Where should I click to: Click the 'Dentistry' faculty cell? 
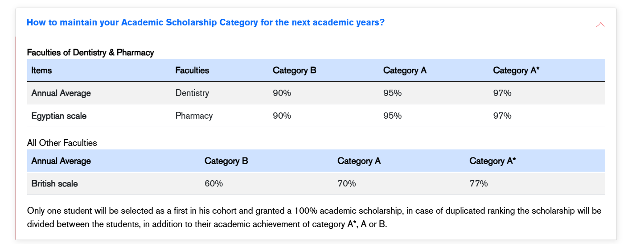click(x=192, y=93)
